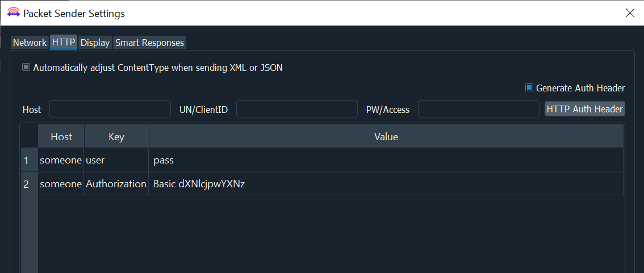Click the Packet Sender logo in title bar

point(13,13)
